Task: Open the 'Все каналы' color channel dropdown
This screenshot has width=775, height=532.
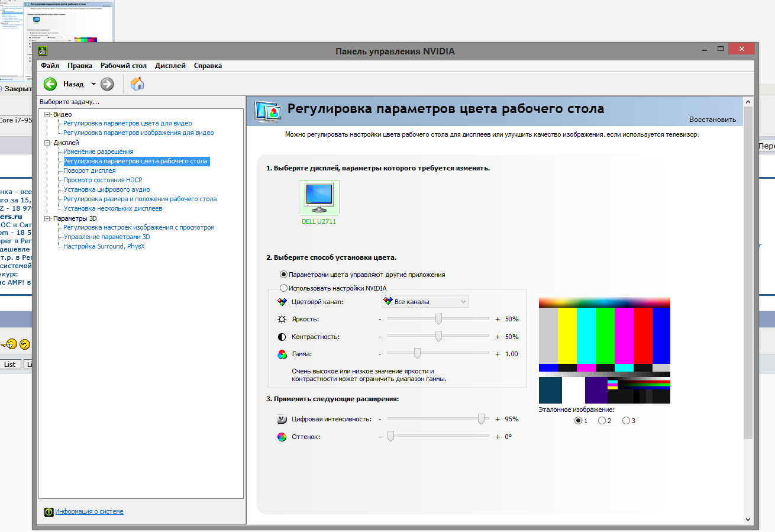Action: (x=425, y=302)
